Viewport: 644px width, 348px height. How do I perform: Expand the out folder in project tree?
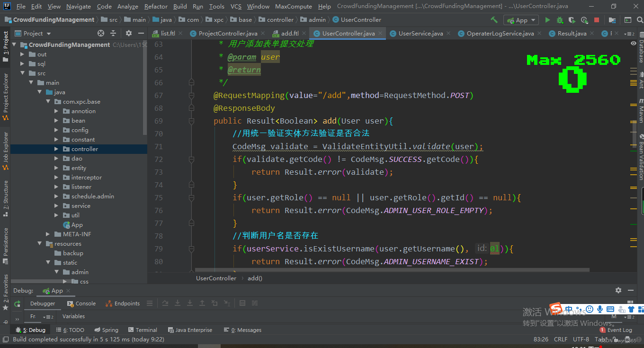22,54
